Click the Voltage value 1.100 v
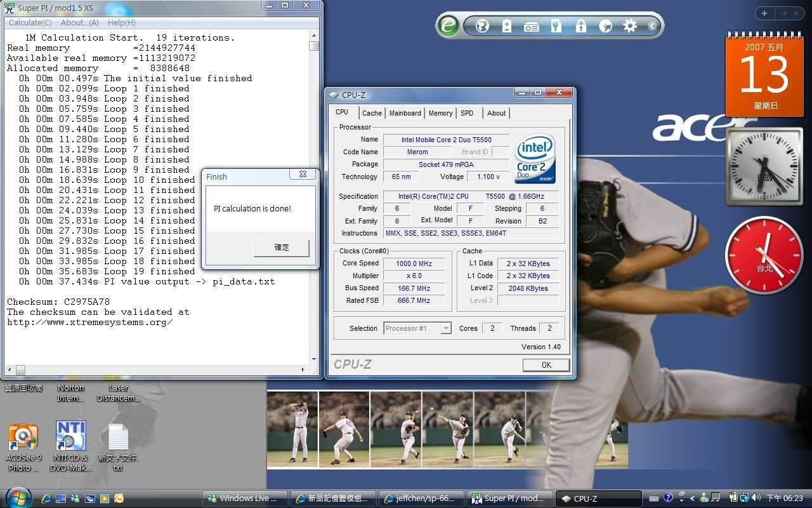The width and height of the screenshot is (812, 508). click(x=488, y=177)
